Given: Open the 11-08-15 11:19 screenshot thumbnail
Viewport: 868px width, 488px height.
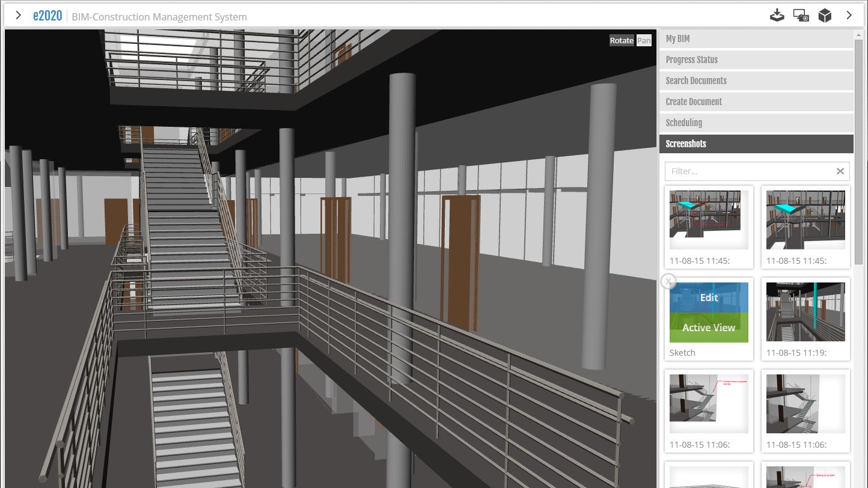Looking at the screenshot, I should point(805,312).
